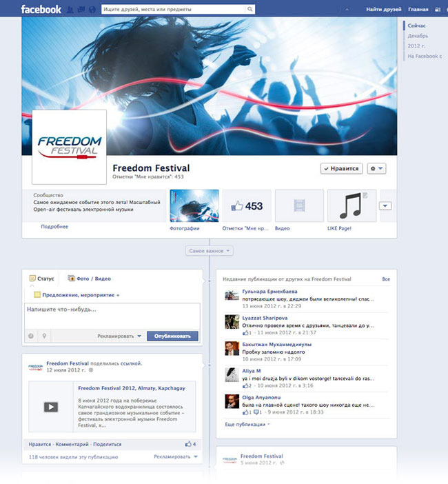Click Нравится under the shared link post
The image size is (448, 484).
pyautogui.click(x=40, y=445)
